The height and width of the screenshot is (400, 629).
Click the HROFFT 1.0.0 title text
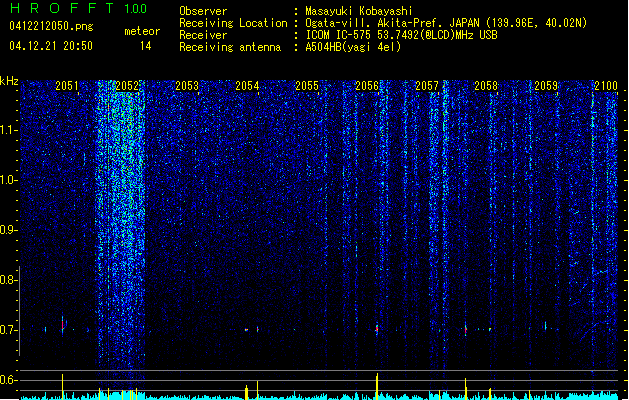tap(78, 8)
